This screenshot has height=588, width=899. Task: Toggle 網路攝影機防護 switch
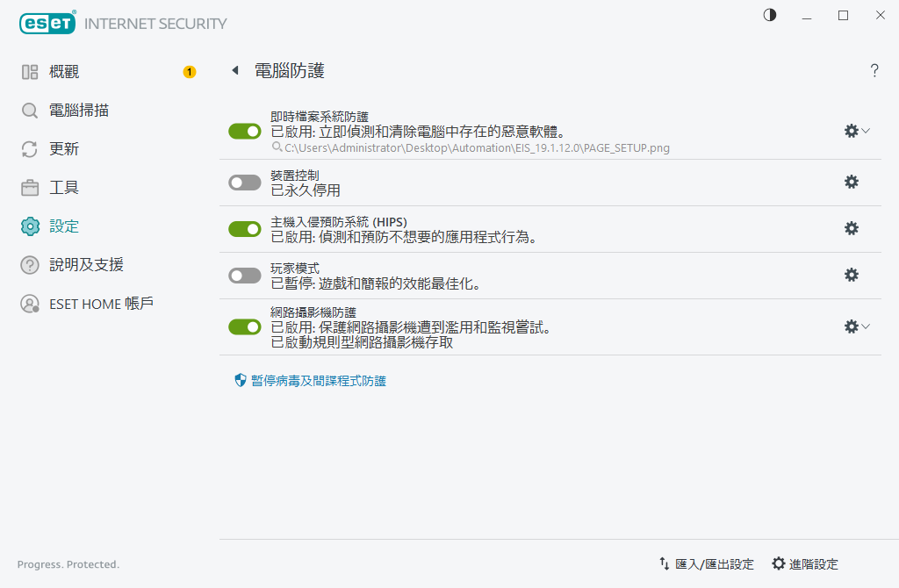245,327
